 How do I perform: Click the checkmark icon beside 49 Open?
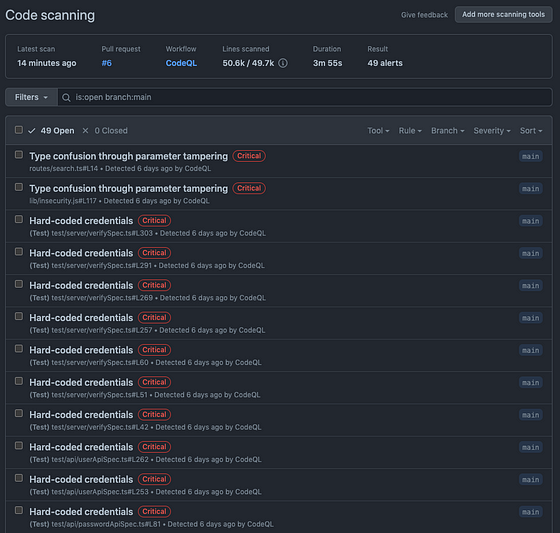click(32, 131)
